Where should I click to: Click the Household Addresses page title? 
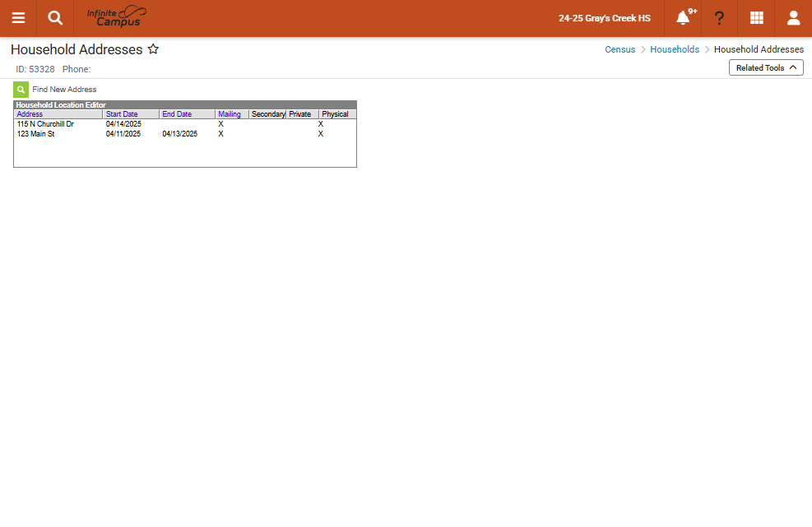coord(77,49)
